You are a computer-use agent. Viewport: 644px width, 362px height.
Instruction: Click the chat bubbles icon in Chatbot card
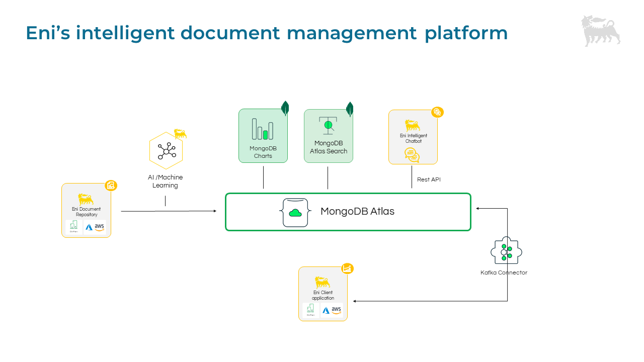(x=412, y=155)
